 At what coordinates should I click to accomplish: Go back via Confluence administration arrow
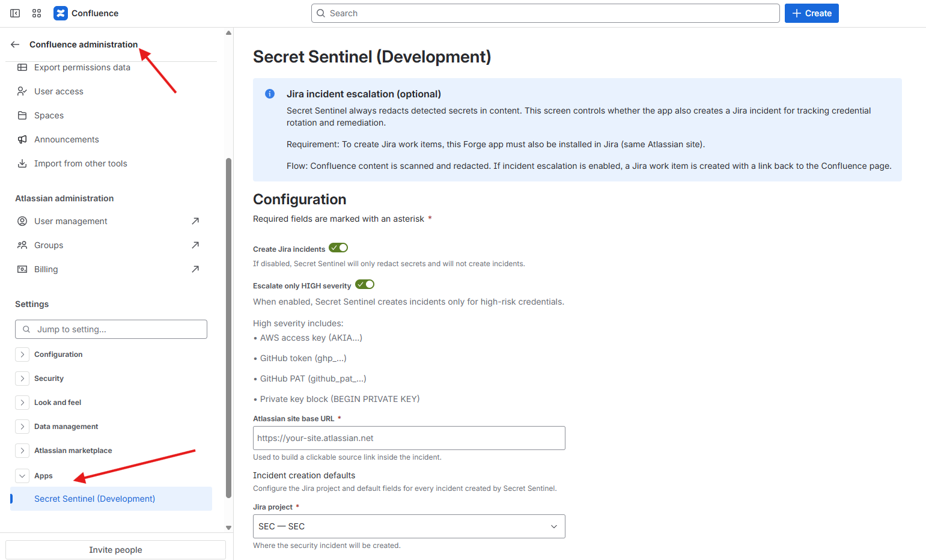click(14, 44)
